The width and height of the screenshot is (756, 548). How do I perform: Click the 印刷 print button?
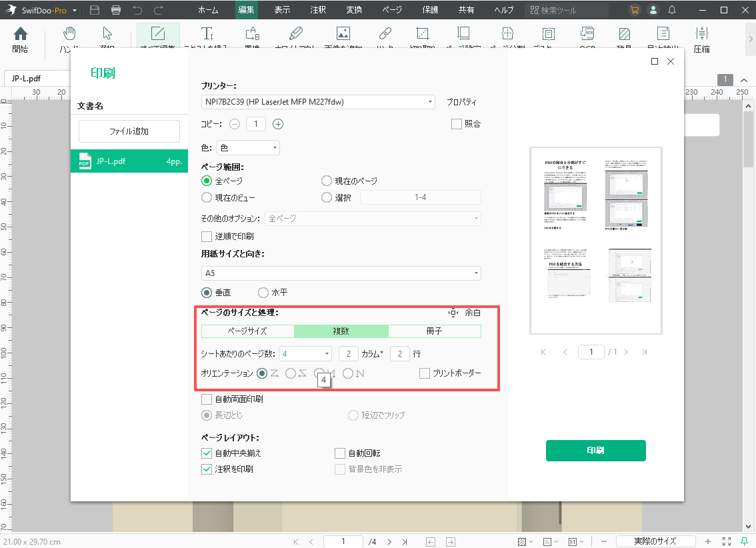[x=595, y=451]
